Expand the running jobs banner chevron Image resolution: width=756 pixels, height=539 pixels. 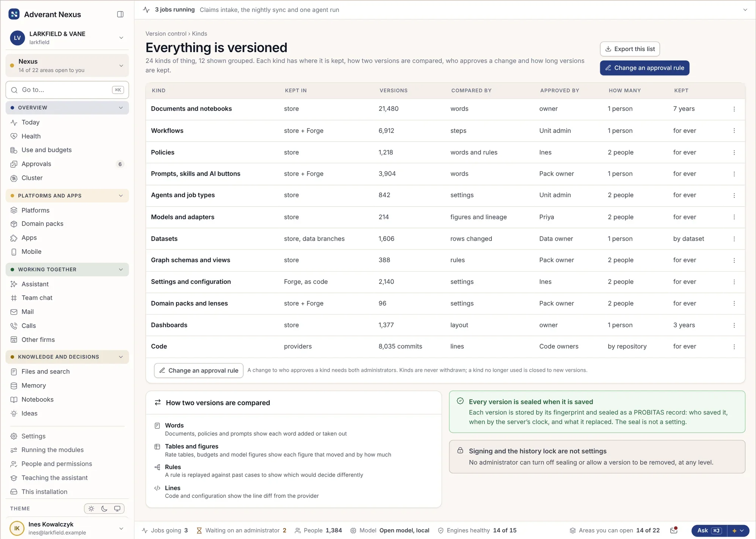pos(745,10)
